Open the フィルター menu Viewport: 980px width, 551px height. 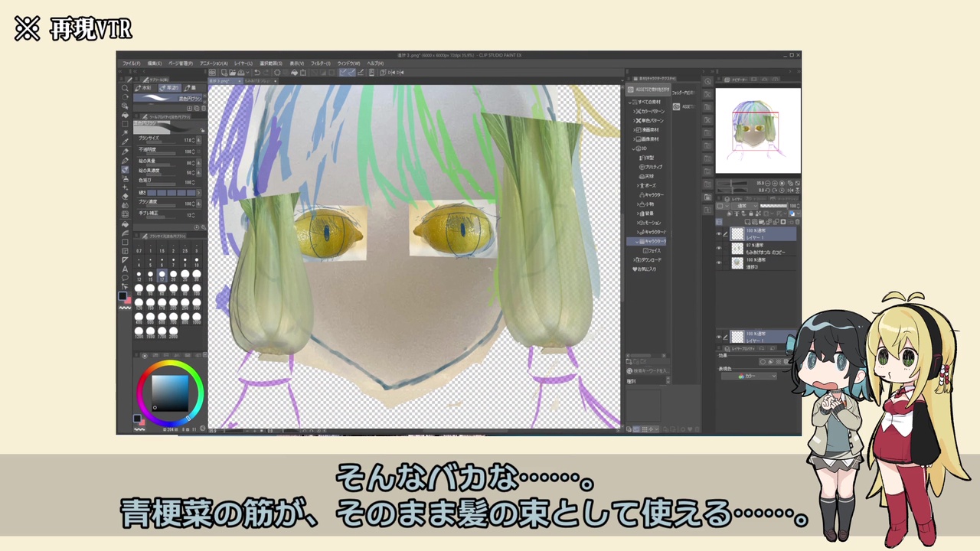point(319,63)
